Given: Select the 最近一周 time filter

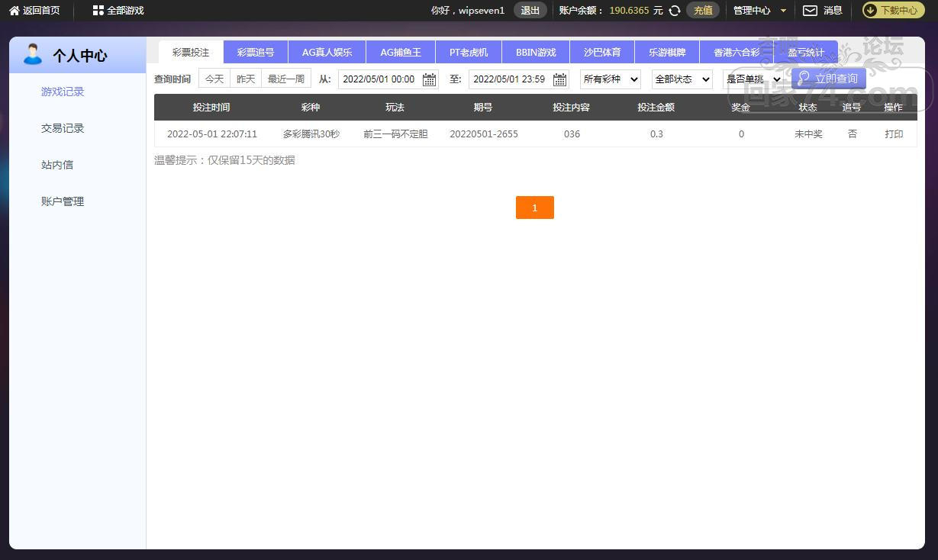Looking at the screenshot, I should (286, 79).
